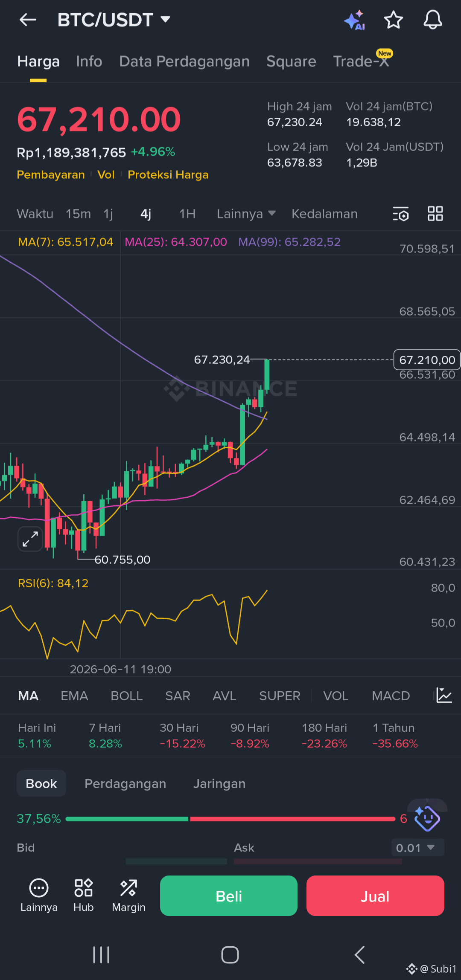Tap the green Beli button
Screen dimensions: 461x980
(229, 896)
